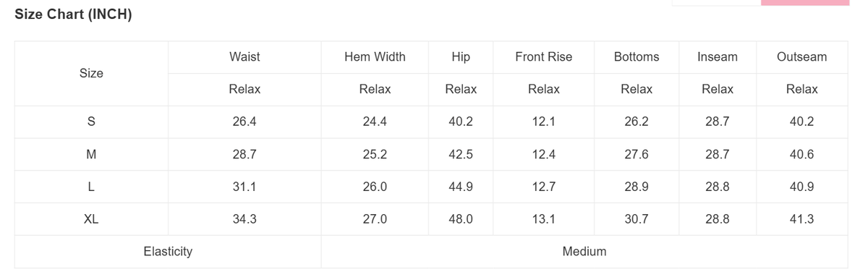
Task: Click the Hip column header
Action: pyautogui.click(x=461, y=56)
